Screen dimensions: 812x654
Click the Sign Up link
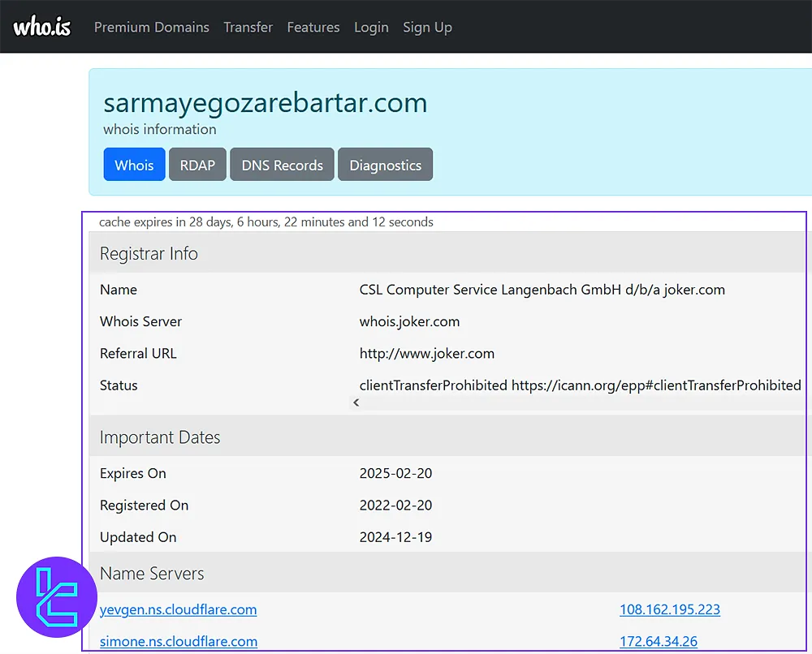click(x=427, y=27)
